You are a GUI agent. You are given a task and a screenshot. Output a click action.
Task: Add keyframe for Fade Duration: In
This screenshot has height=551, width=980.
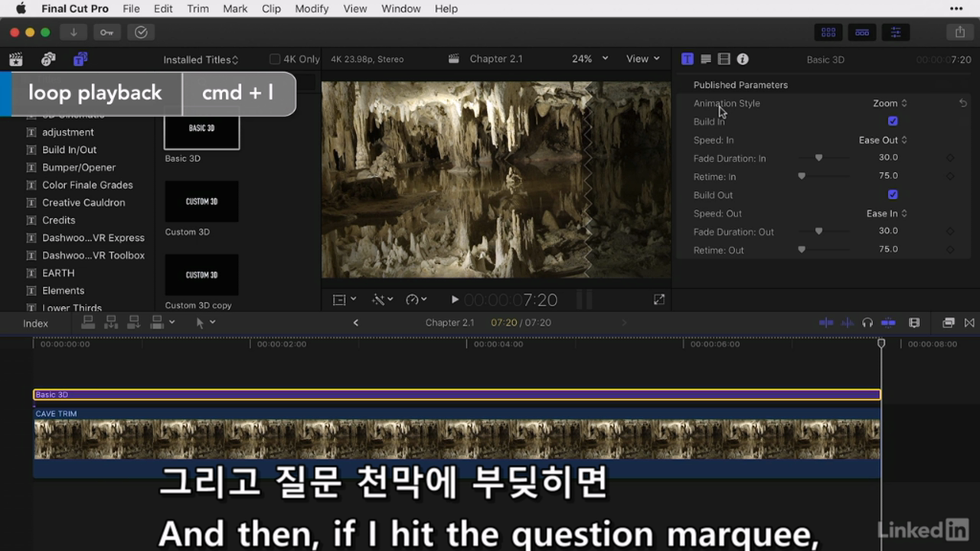point(950,158)
